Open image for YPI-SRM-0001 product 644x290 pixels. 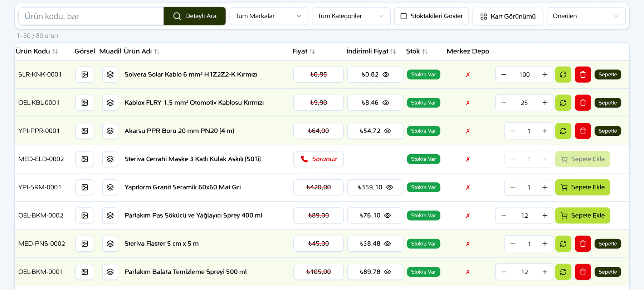click(x=85, y=187)
